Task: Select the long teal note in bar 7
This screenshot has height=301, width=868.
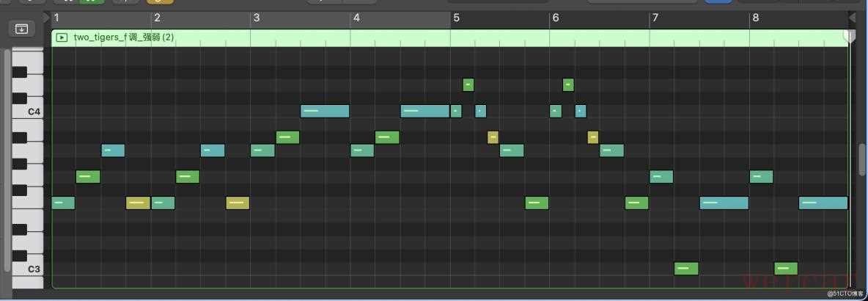Action: coord(724,203)
